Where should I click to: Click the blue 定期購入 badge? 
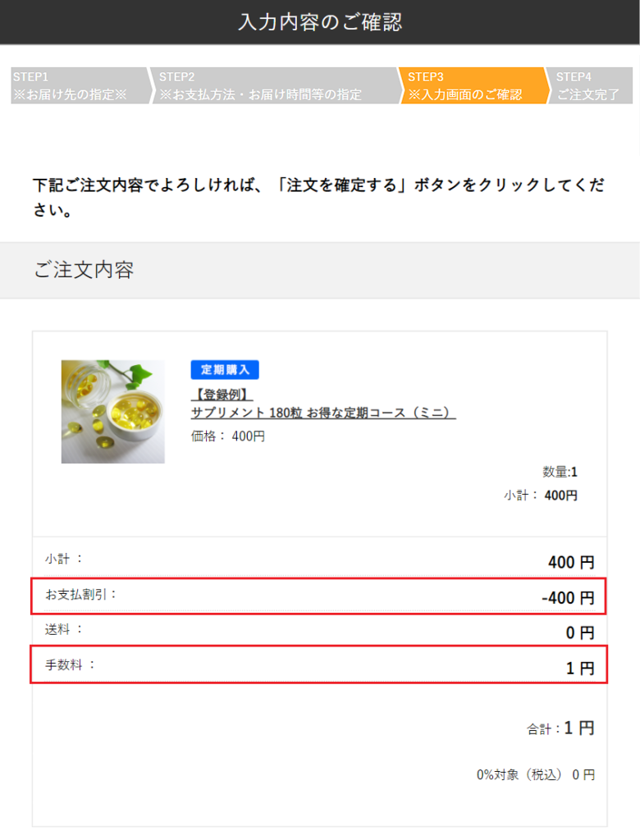coord(225,369)
